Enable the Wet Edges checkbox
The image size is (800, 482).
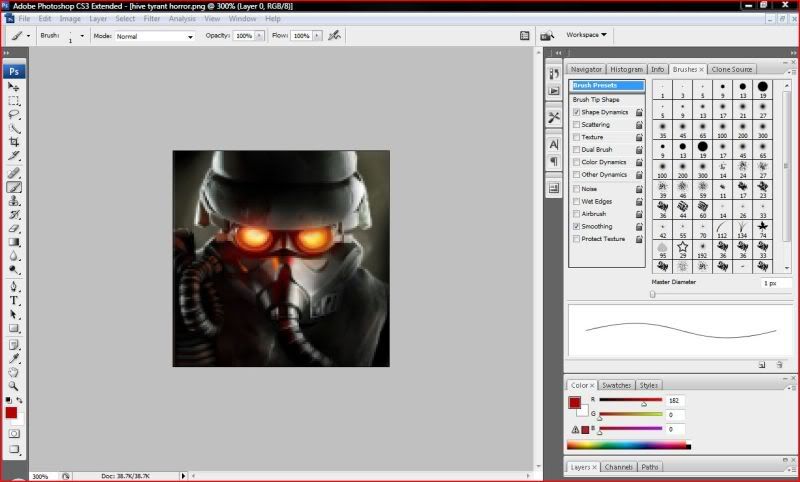(577, 201)
